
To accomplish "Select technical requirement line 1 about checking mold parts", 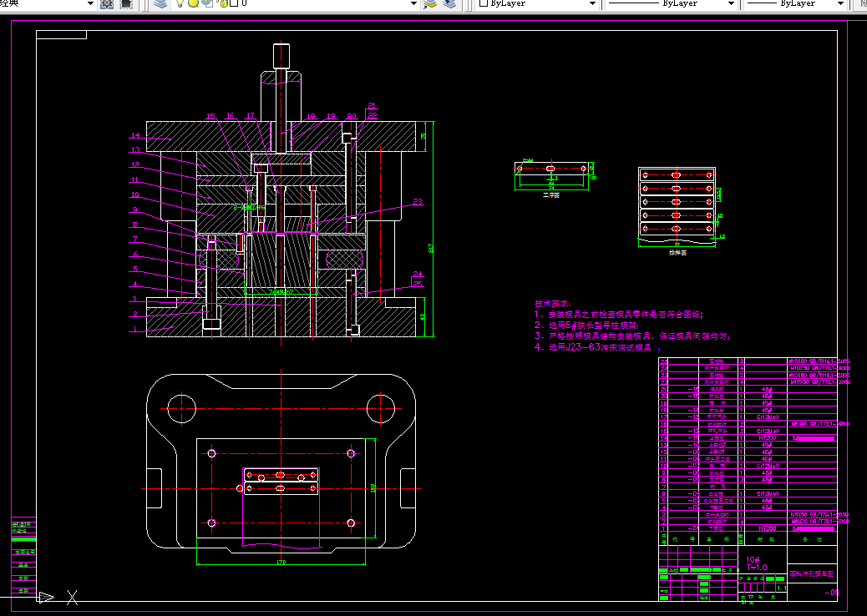I will coord(619,315).
